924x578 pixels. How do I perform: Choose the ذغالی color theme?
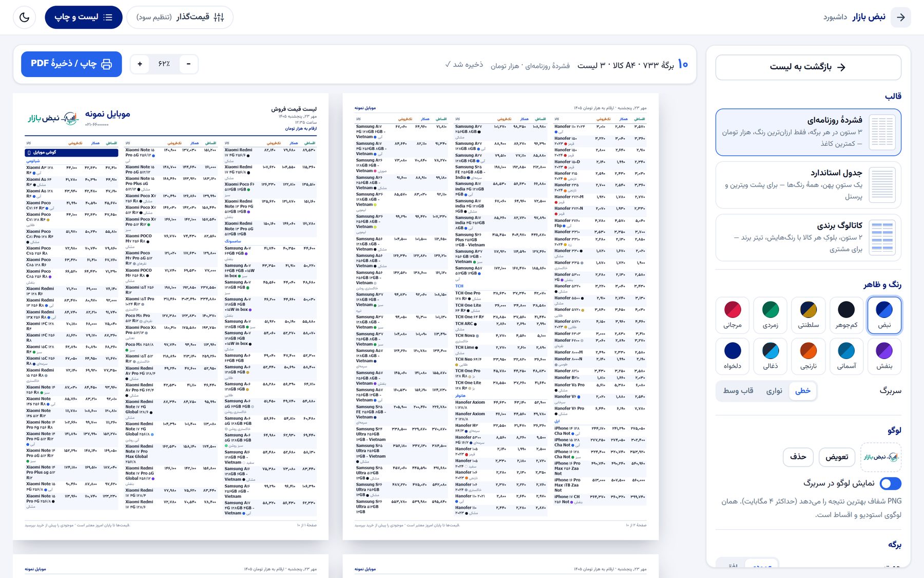click(770, 357)
